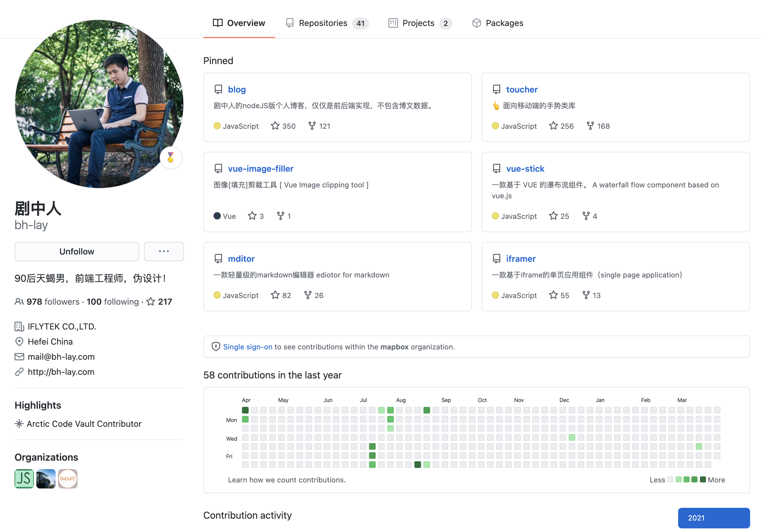
Task: Click the iframer star count 55
Action: [x=559, y=295]
